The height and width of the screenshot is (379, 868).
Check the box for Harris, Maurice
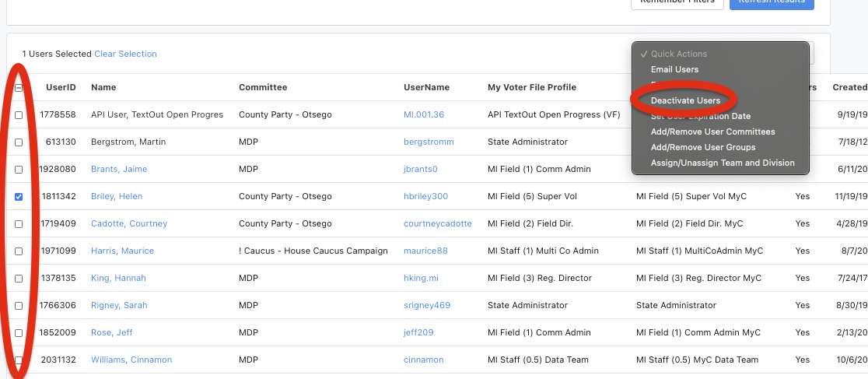tap(18, 251)
